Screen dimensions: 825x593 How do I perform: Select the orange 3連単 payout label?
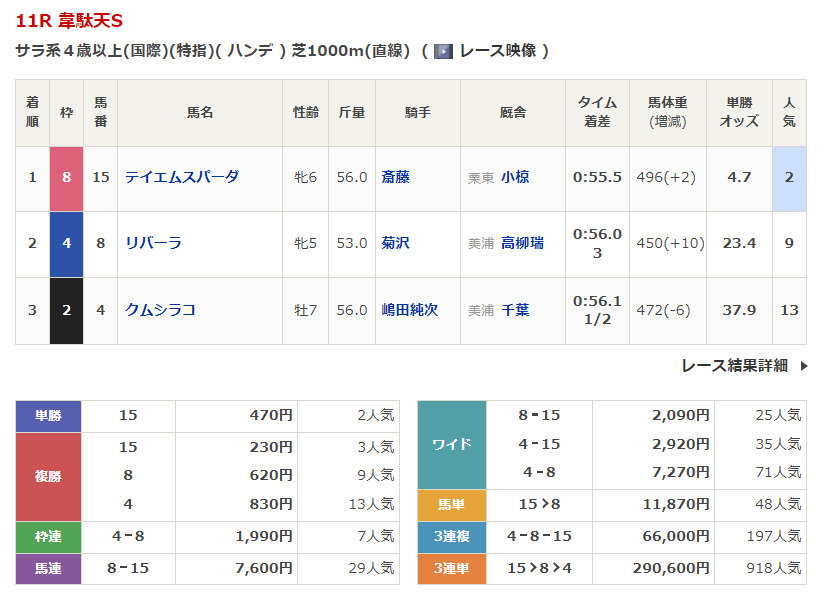pyautogui.click(x=451, y=568)
